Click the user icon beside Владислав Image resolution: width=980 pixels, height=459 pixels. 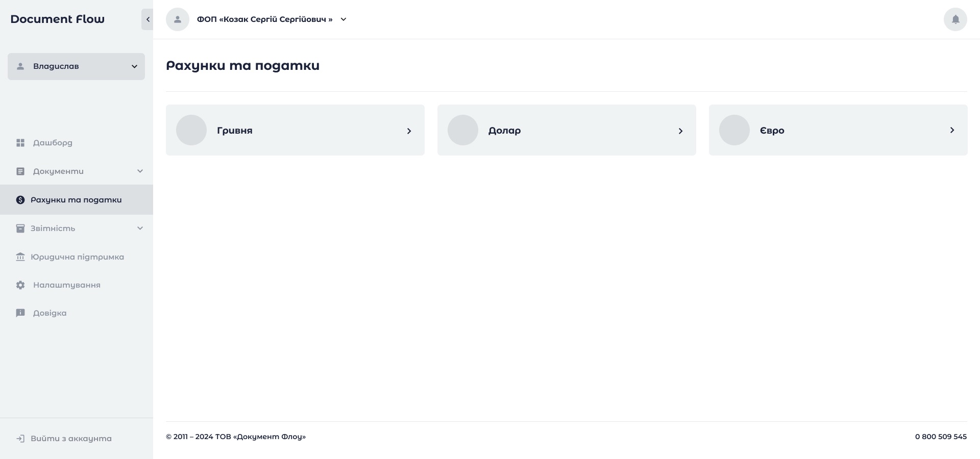coord(20,66)
